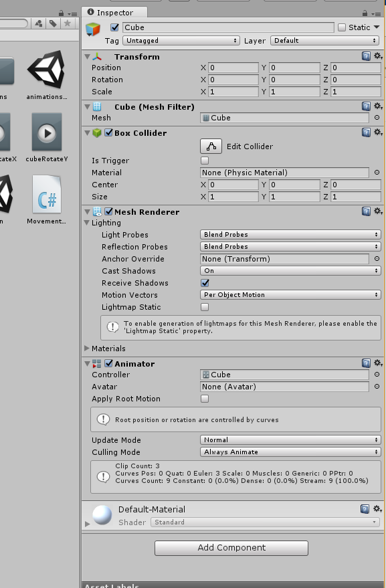This screenshot has width=386, height=588.
Task: Open the Culling Mode dropdown
Action: coord(290,452)
